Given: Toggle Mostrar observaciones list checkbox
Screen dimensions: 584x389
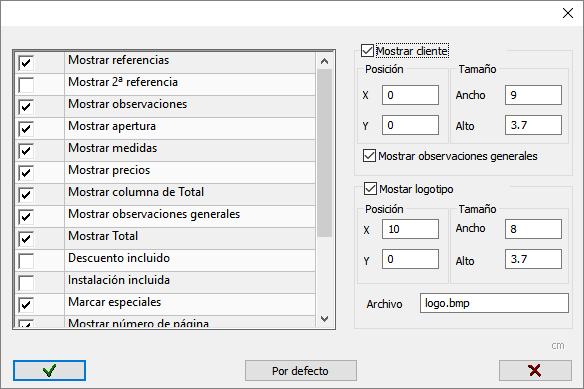Looking at the screenshot, I should coord(26,107).
